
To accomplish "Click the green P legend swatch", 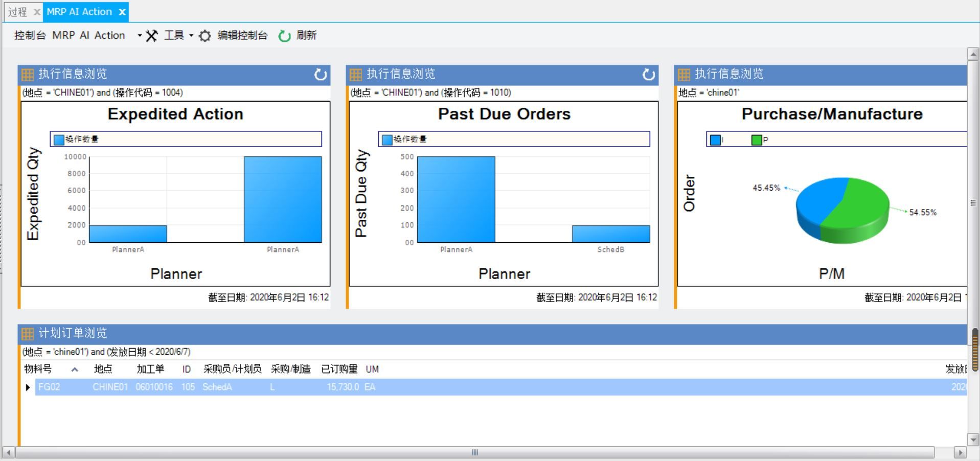I will click(x=757, y=140).
